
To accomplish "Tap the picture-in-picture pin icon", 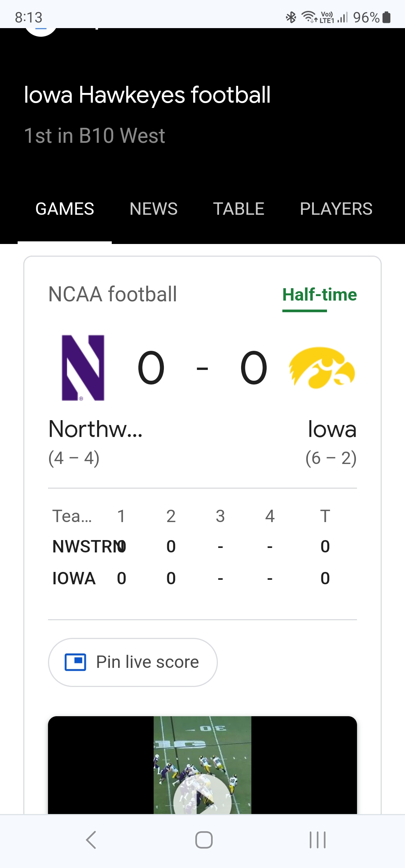I will [75, 662].
